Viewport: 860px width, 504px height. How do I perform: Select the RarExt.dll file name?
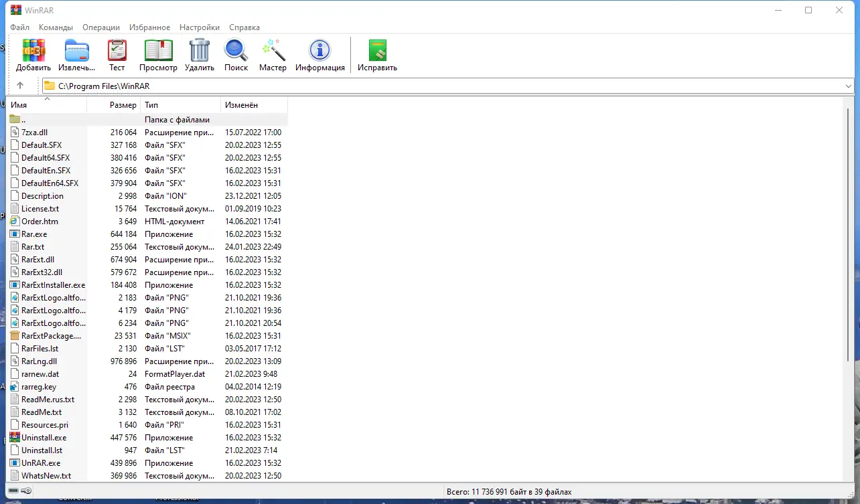38,260
